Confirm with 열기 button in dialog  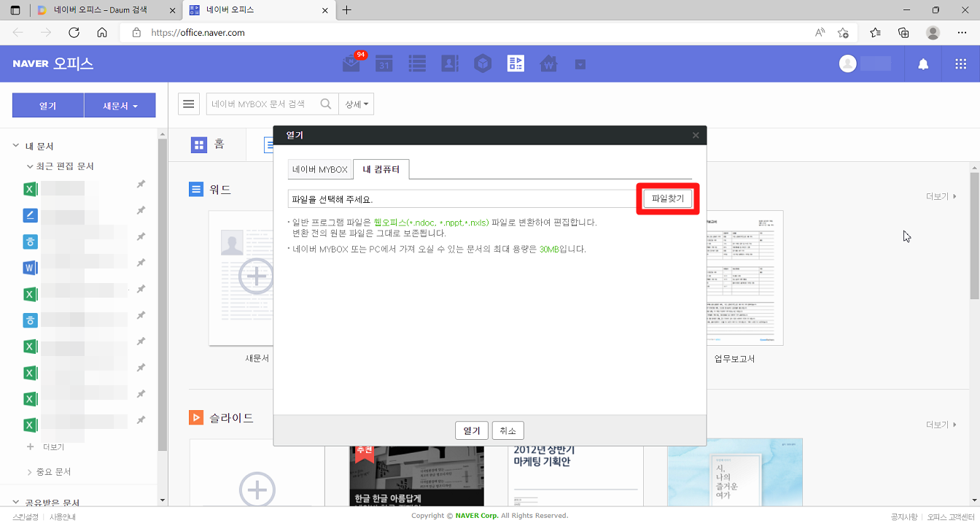[472, 430]
